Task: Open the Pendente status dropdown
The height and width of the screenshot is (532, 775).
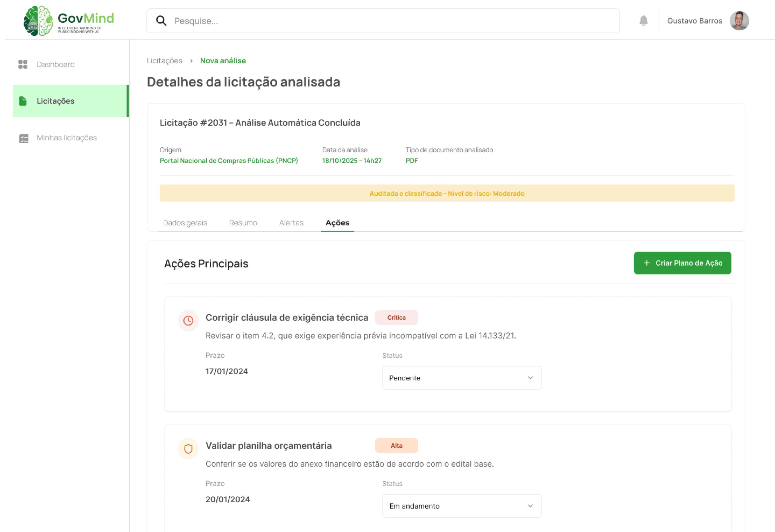Action: click(461, 378)
